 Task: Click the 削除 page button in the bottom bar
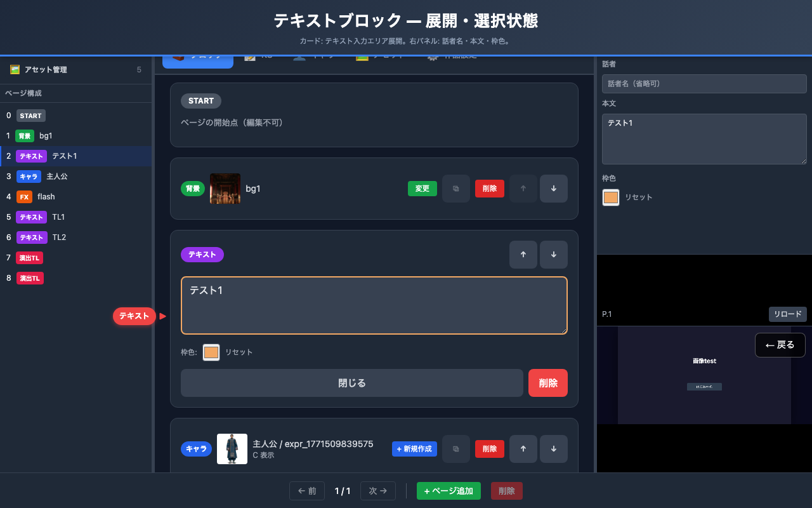pyautogui.click(x=507, y=491)
